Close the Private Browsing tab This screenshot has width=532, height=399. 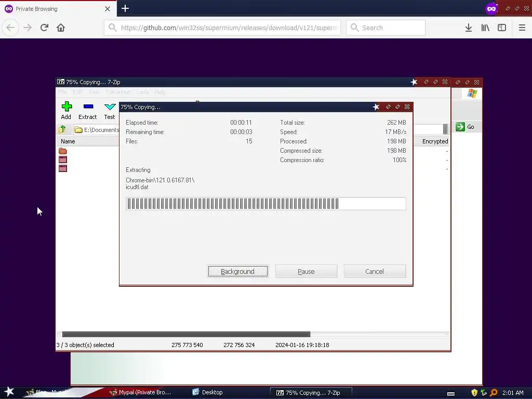[x=107, y=9]
